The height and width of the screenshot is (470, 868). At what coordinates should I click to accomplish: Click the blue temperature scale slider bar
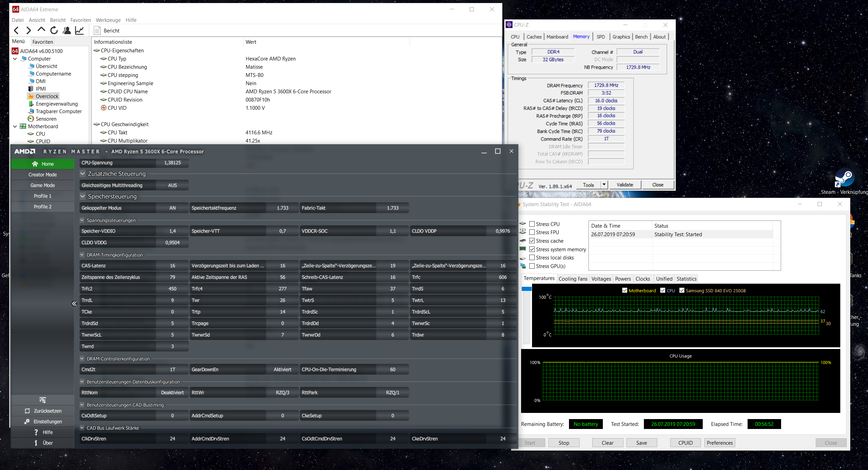pyautogui.click(x=527, y=289)
